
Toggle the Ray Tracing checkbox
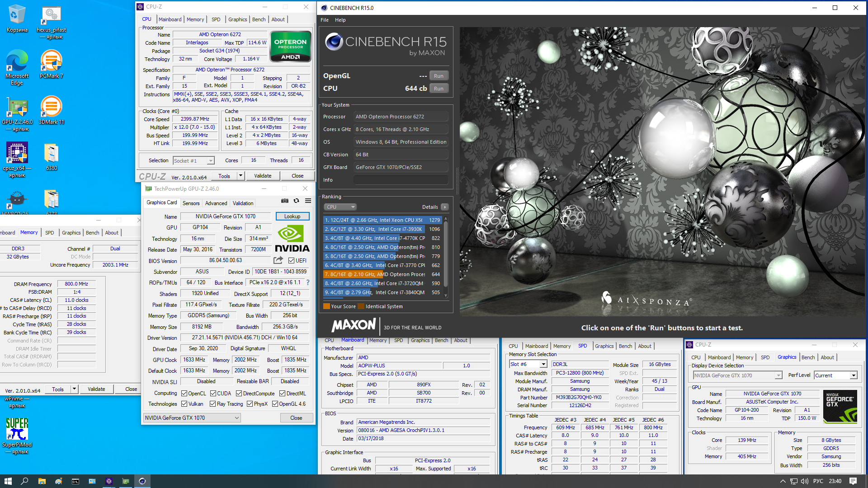[x=212, y=404]
